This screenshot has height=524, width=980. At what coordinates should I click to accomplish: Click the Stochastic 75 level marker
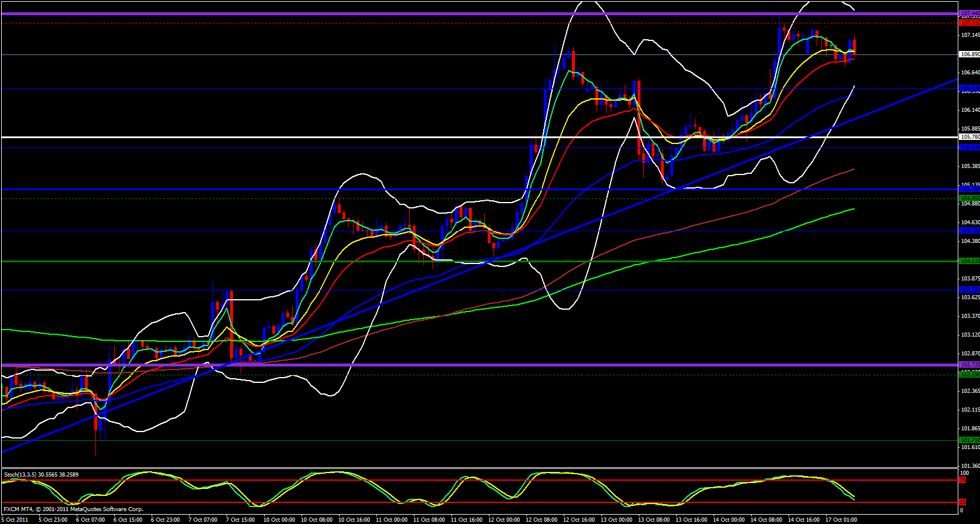[962, 480]
